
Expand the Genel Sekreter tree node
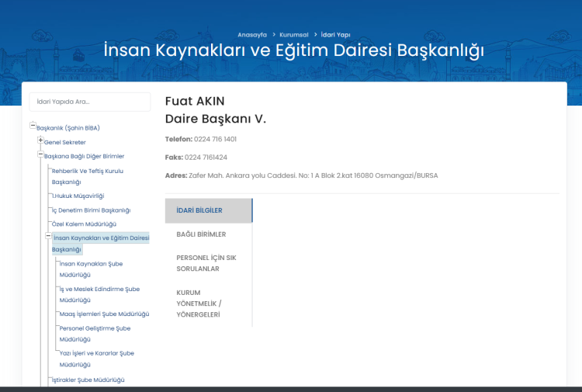[40, 140]
